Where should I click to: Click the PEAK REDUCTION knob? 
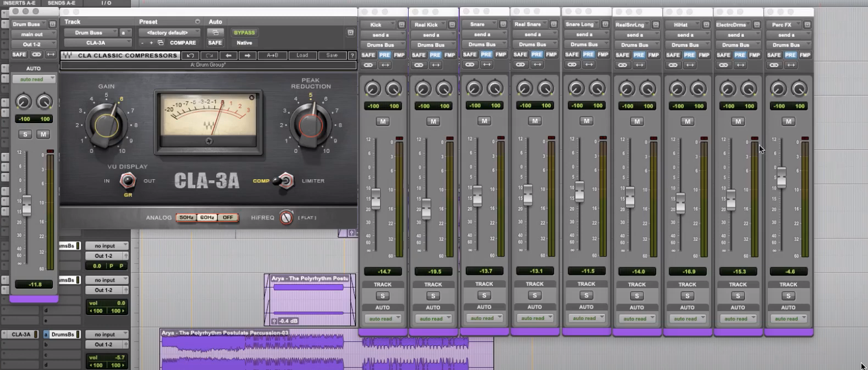(x=311, y=125)
